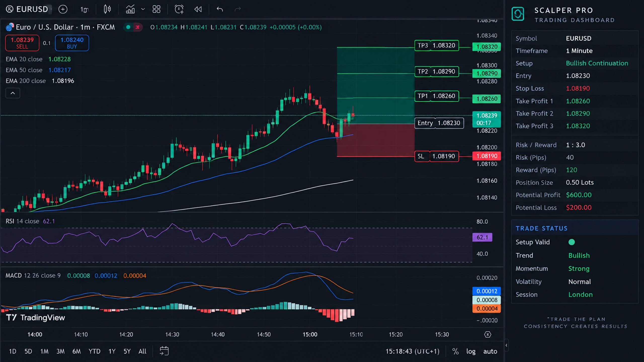Add a symbol to compare with the plus icon
This screenshot has width=644, height=362.
coord(63,9)
